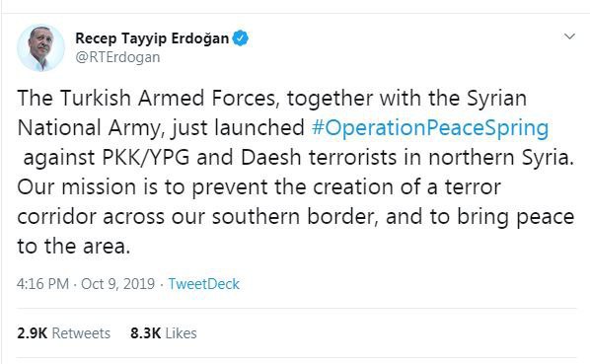Click Erdoğan's round profile photo
590x364 pixels.
[x=40, y=47]
